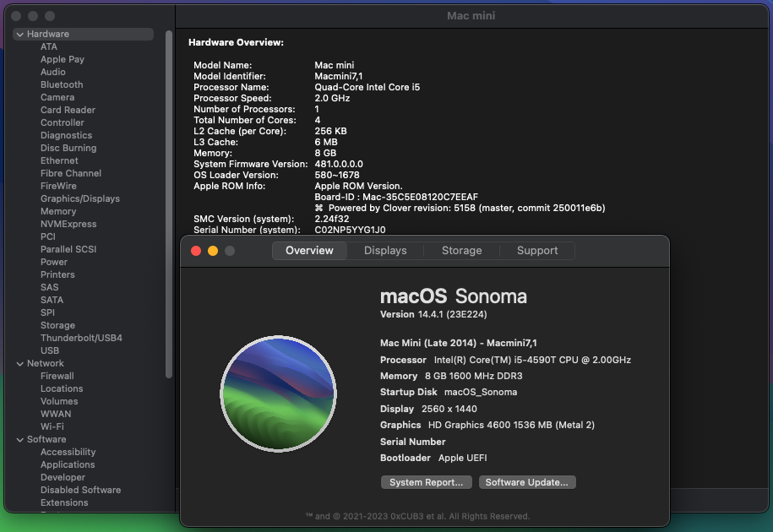Viewport: 773px width, 532px height.
Task: Click the Processor i5-4590T line
Action: point(505,360)
